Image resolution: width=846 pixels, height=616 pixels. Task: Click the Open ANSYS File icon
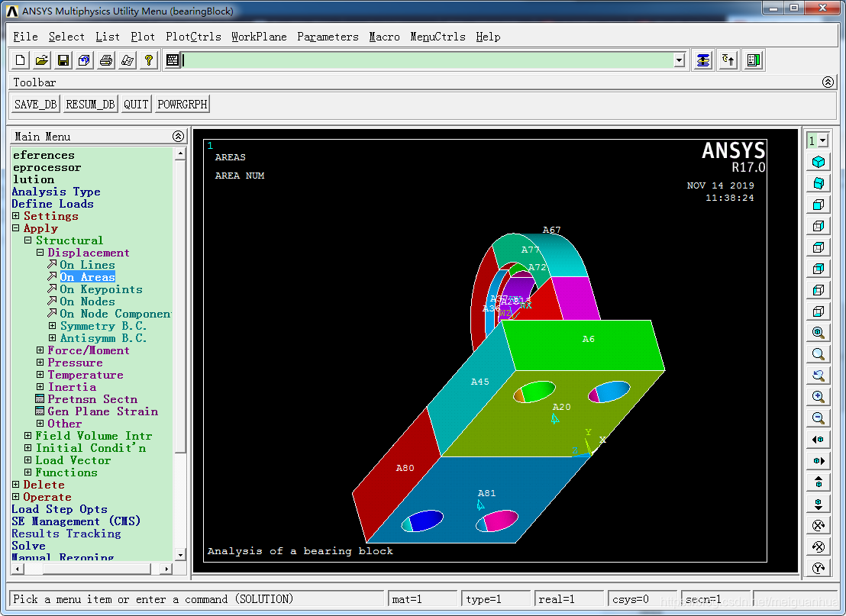point(41,60)
